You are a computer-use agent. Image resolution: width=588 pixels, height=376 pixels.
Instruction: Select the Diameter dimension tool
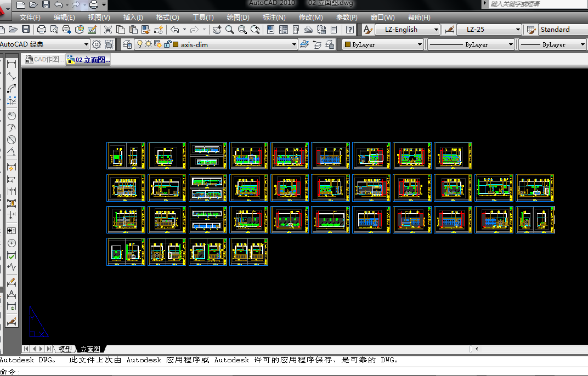coord(12,140)
